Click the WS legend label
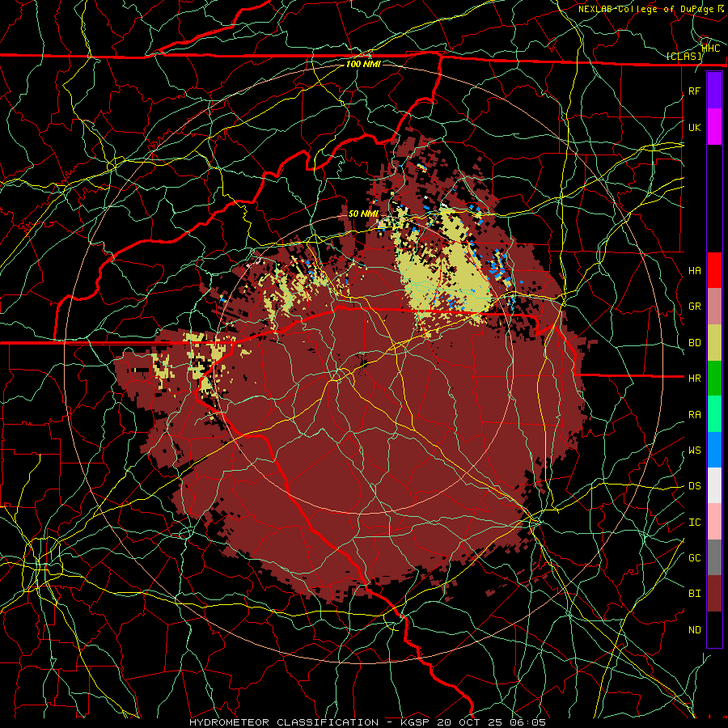Image resolution: width=728 pixels, height=728 pixels. (x=694, y=451)
